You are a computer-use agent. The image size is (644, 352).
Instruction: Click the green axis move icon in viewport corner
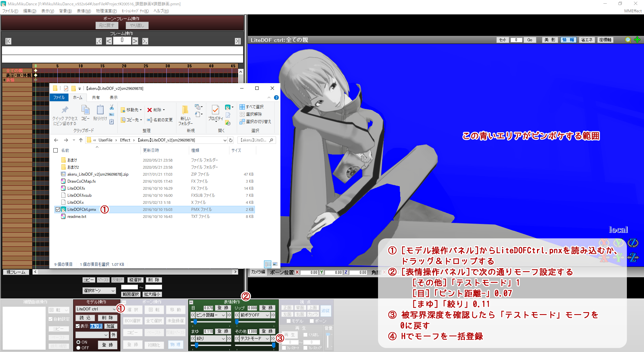(637, 40)
